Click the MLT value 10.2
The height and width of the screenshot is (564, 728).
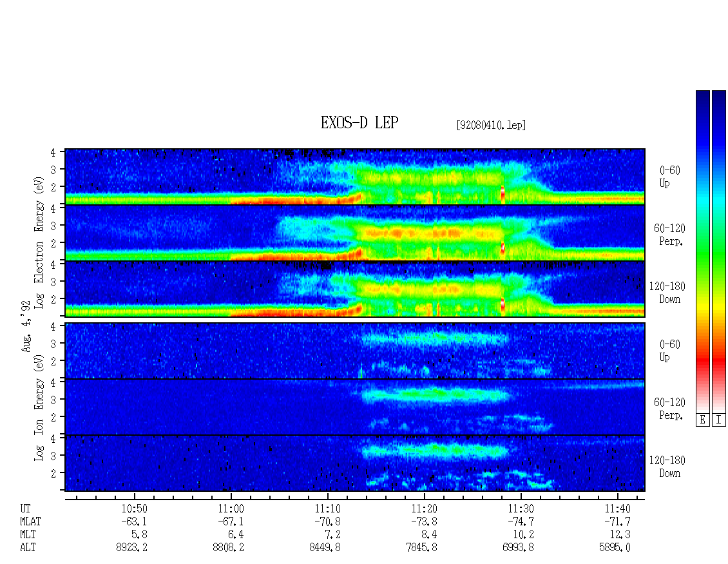523,535
